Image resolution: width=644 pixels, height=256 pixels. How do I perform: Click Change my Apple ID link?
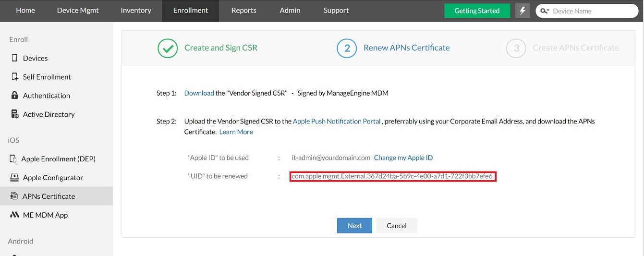pyautogui.click(x=403, y=158)
